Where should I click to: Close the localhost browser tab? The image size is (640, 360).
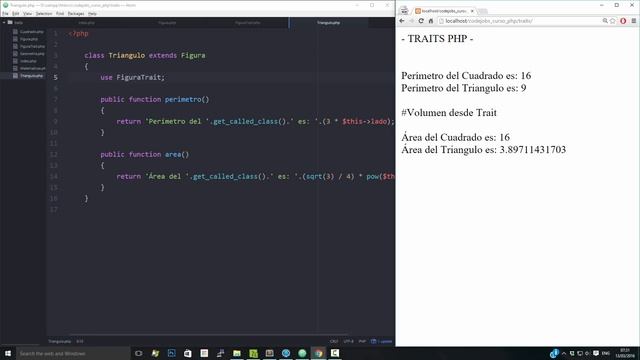(472, 11)
